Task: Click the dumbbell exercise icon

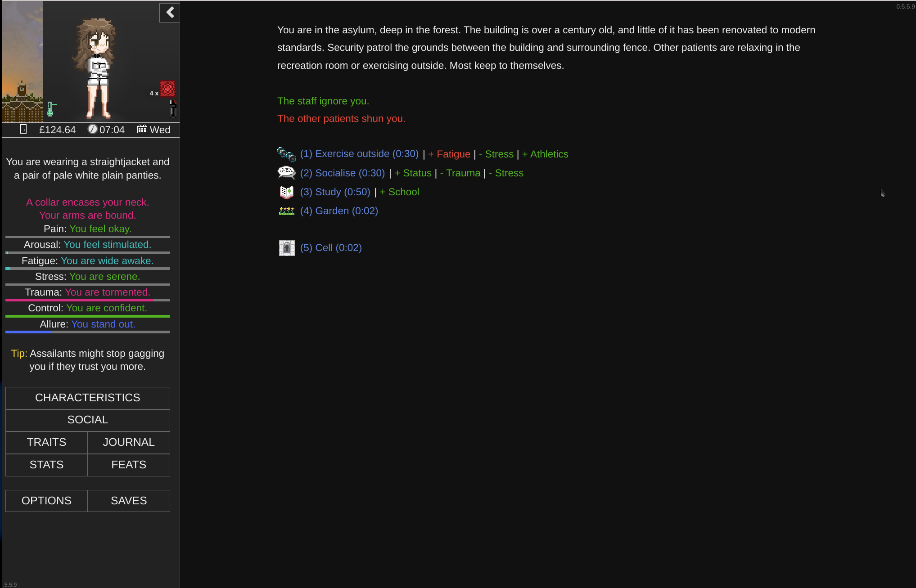Action: pos(286,154)
